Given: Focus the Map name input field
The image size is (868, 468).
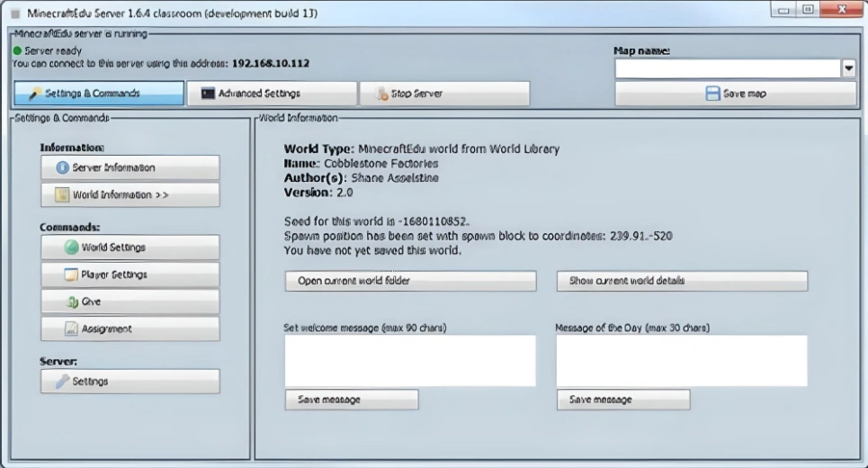Looking at the screenshot, I should coord(728,68).
